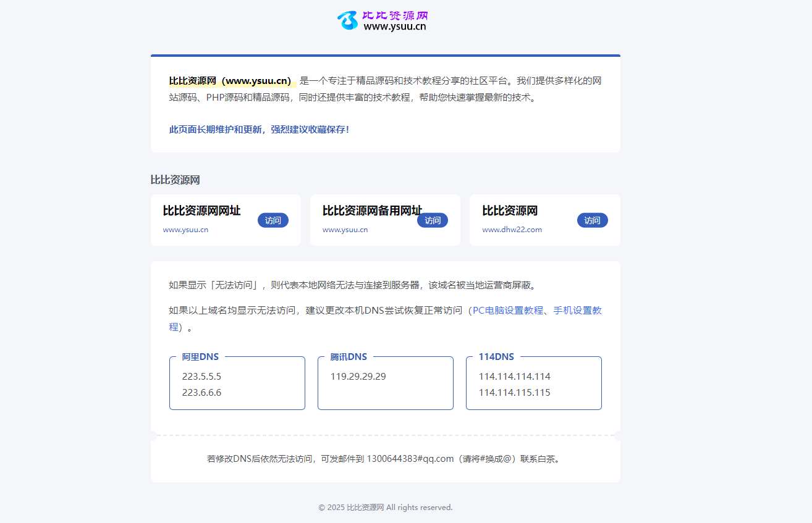Select the 223.6.6.6 AliDNS address

(201, 393)
